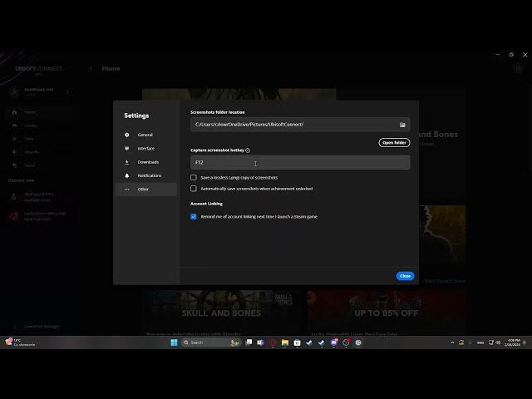Image resolution: width=532 pixels, height=399 pixels.
Task: Open the General settings gear icon
Action: pyautogui.click(x=127, y=135)
